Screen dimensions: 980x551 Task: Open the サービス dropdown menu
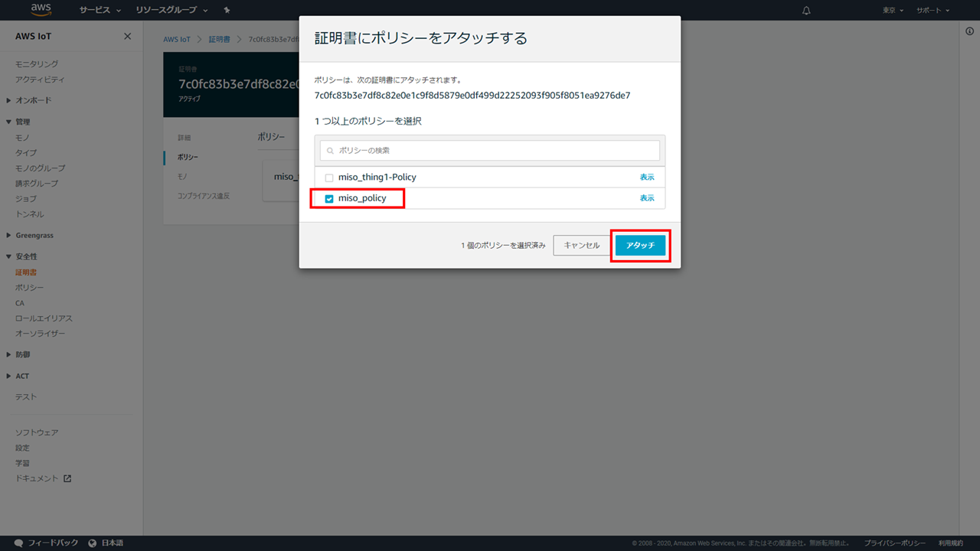pyautogui.click(x=100, y=11)
